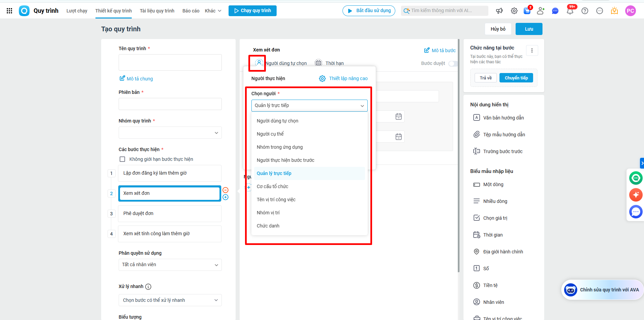Expand the Nhóm quy trình dropdown

click(x=170, y=133)
